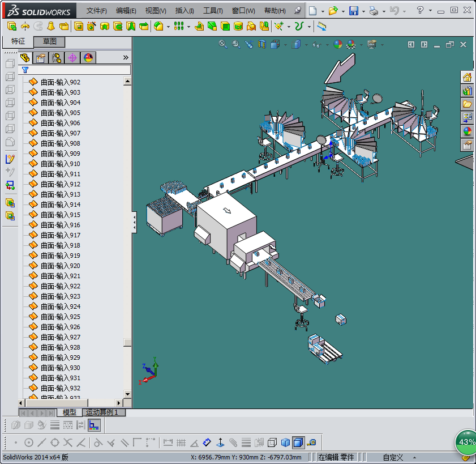This screenshot has width=476, height=464.
Task: Open SolidWorks Resources home icon
Action: click(467, 77)
